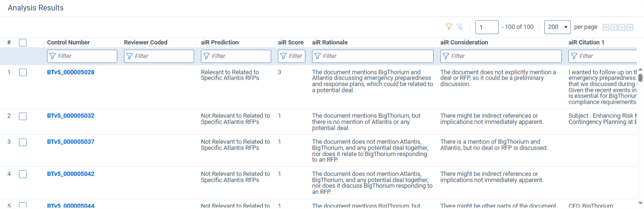Click consideration 'could be a preliminary discussion'
Screen dimensions: 644x209
(x=498, y=78)
